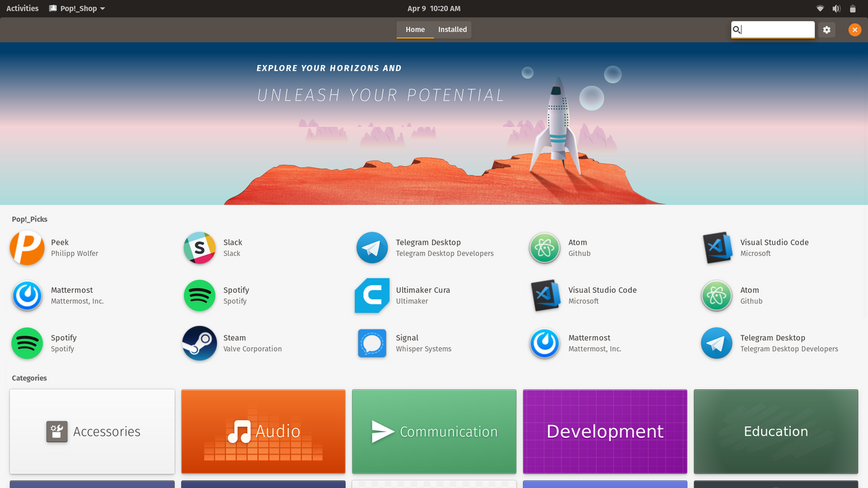
Task: Expand the Pop!_Shop application menu
Action: (x=77, y=8)
